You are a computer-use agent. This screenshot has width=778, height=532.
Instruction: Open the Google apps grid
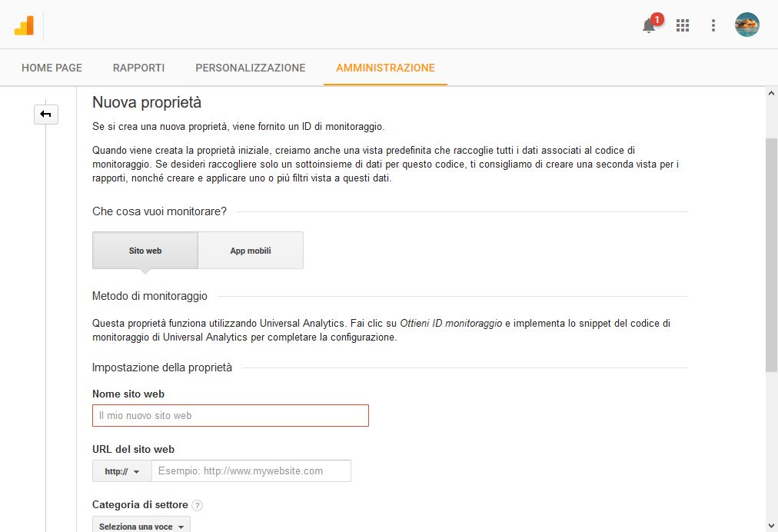tap(683, 25)
